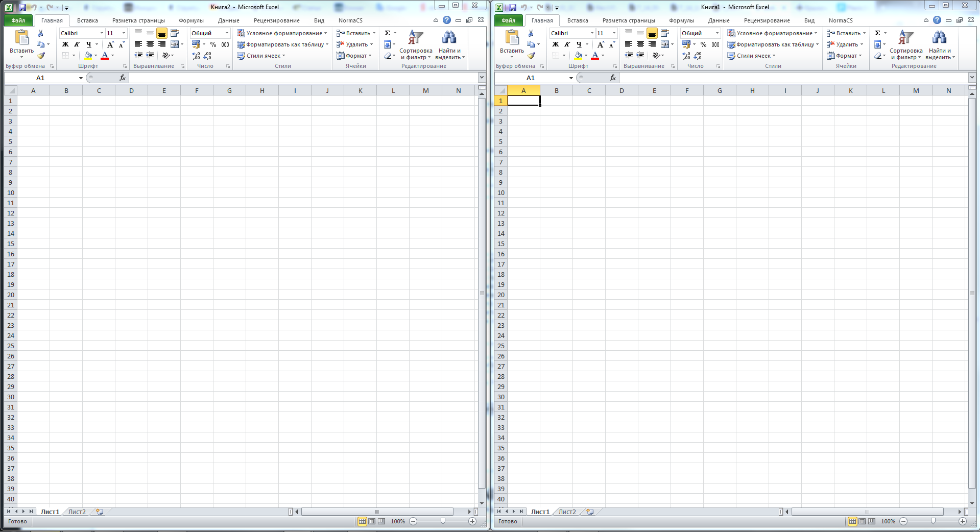Increase decimal places in Книга2 window

click(196, 56)
